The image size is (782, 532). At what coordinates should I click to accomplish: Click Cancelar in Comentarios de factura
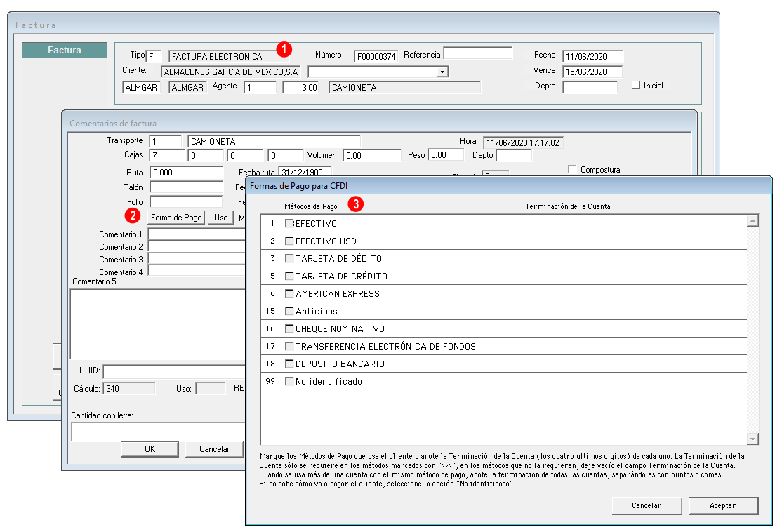pyautogui.click(x=214, y=449)
